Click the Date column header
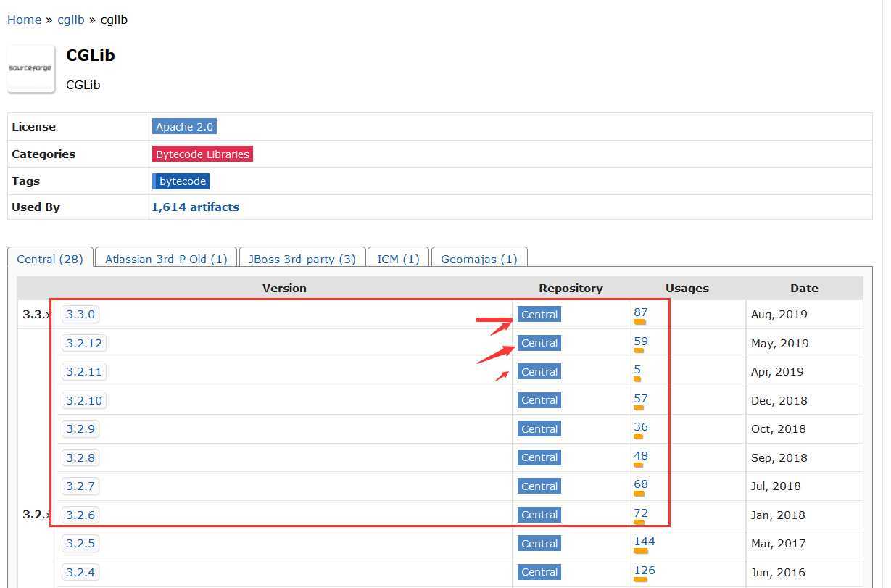Viewport: 891px width, 588px height. pos(804,289)
